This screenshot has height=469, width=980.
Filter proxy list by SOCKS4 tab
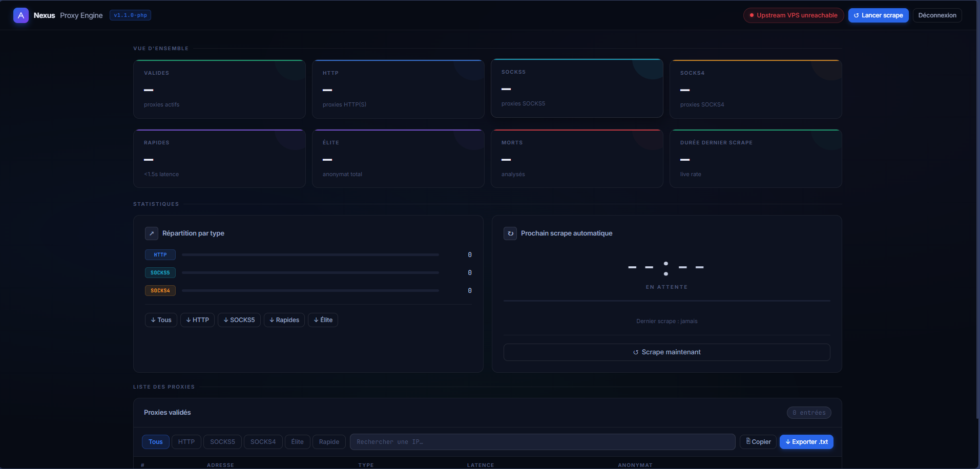pyautogui.click(x=263, y=442)
